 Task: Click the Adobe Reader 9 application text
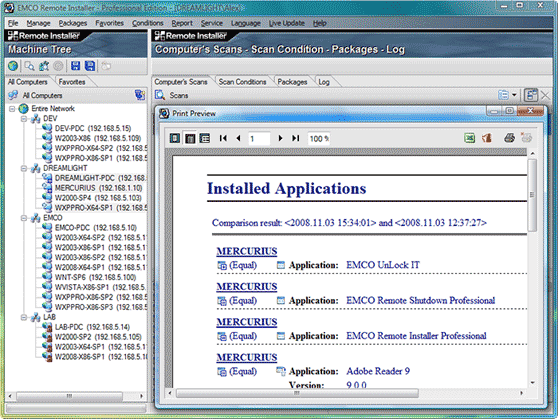click(378, 371)
